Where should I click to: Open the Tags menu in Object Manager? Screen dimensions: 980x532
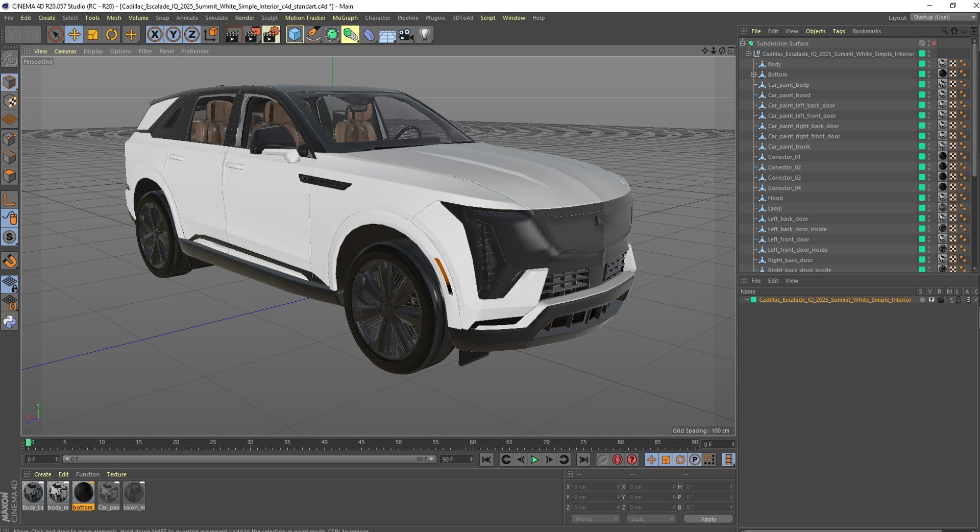click(839, 31)
